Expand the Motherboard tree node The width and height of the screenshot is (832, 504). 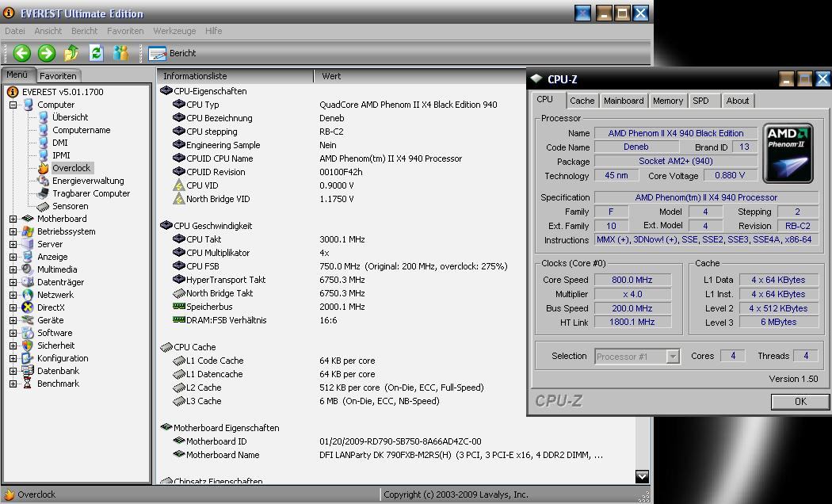point(13,219)
